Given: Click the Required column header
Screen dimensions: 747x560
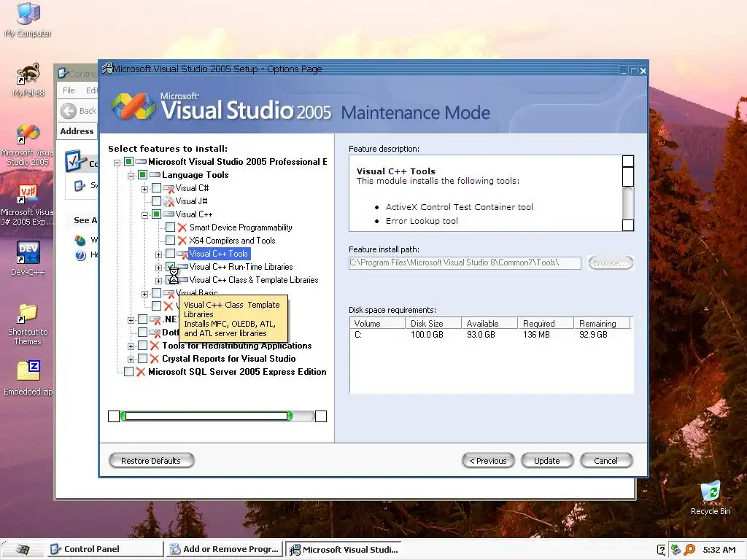Looking at the screenshot, I should pyautogui.click(x=546, y=323).
